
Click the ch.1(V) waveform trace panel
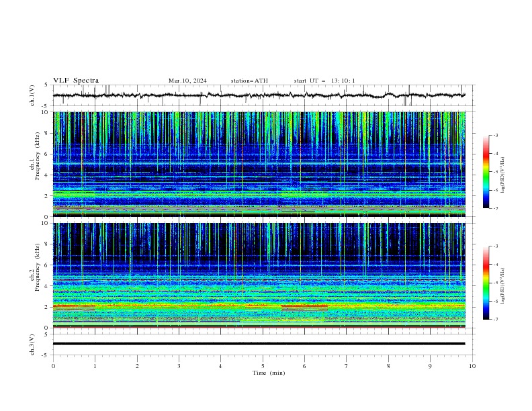[263, 95]
